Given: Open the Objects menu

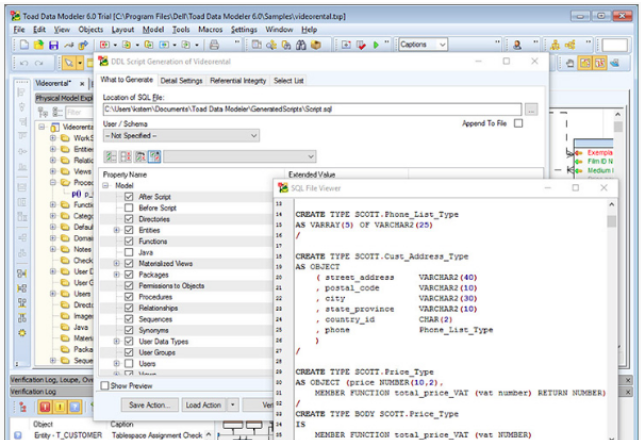Looking at the screenshot, I should coord(91,29).
